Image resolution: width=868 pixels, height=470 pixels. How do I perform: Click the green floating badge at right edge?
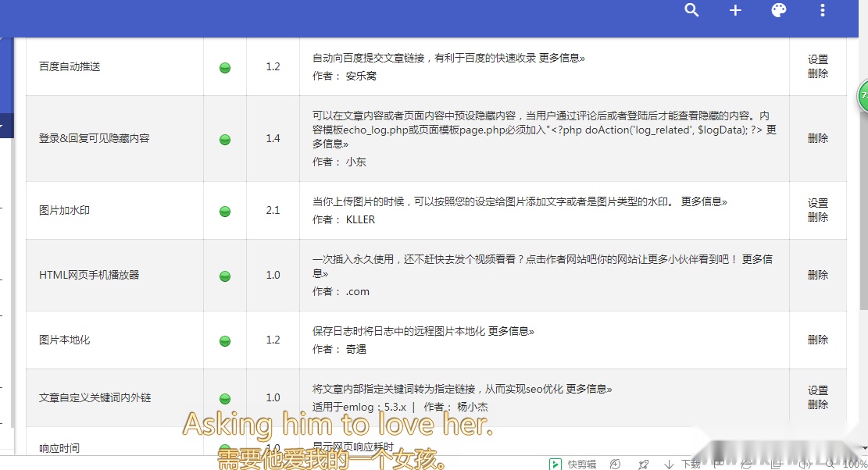(863, 96)
